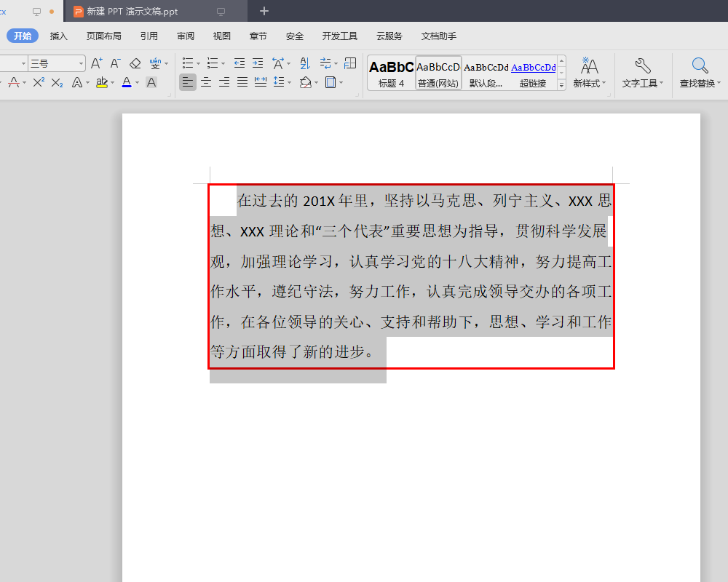The height and width of the screenshot is (582, 728).
Task: Expand the borders dropdown arrow
Action: pyautogui.click(x=341, y=83)
